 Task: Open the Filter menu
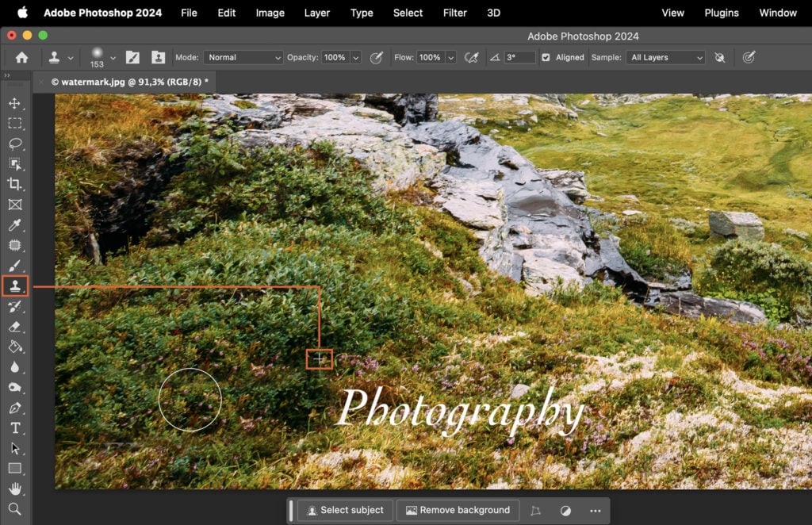click(x=454, y=13)
